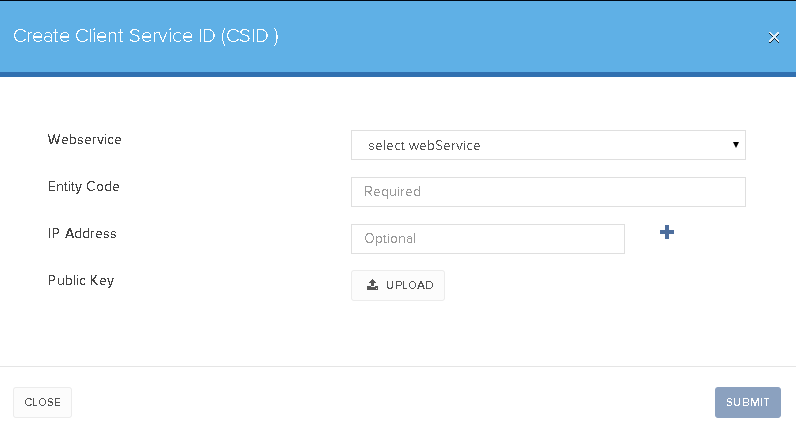Dismiss dialog with the header X icon
The image size is (796, 433).
[774, 38]
